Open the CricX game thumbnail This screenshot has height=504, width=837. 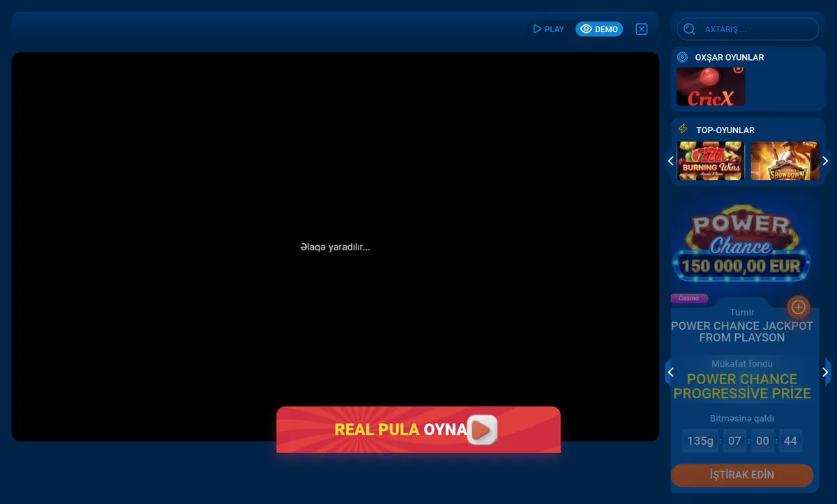tap(711, 86)
